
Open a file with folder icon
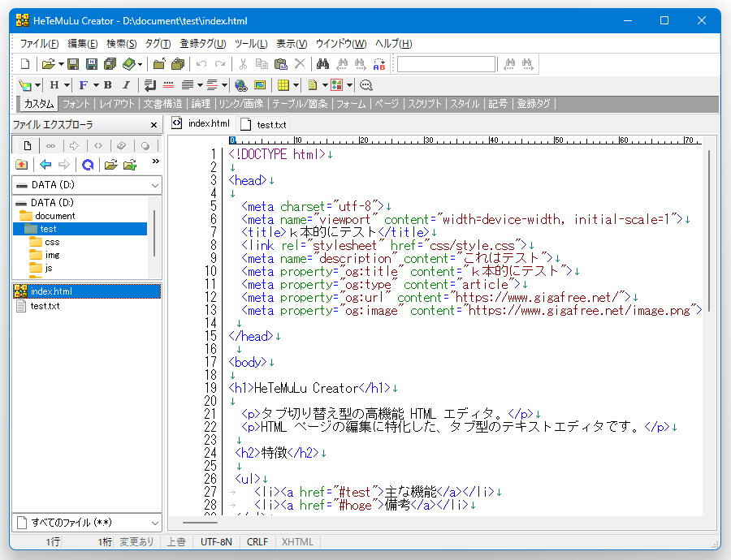point(48,64)
